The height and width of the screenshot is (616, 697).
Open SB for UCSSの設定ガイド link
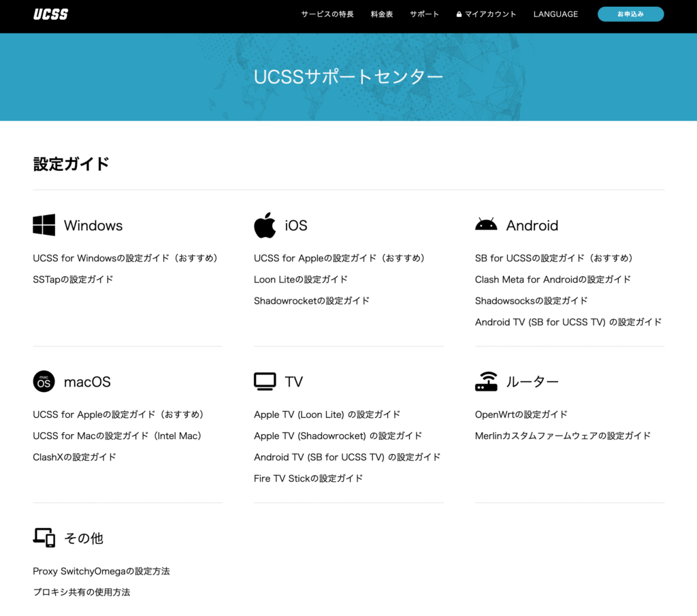(554, 258)
